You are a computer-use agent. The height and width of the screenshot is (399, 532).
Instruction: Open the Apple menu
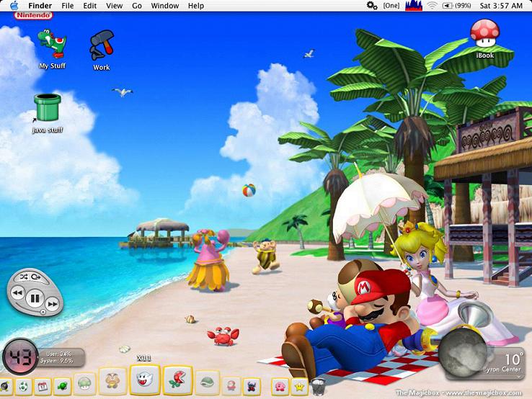point(14,6)
